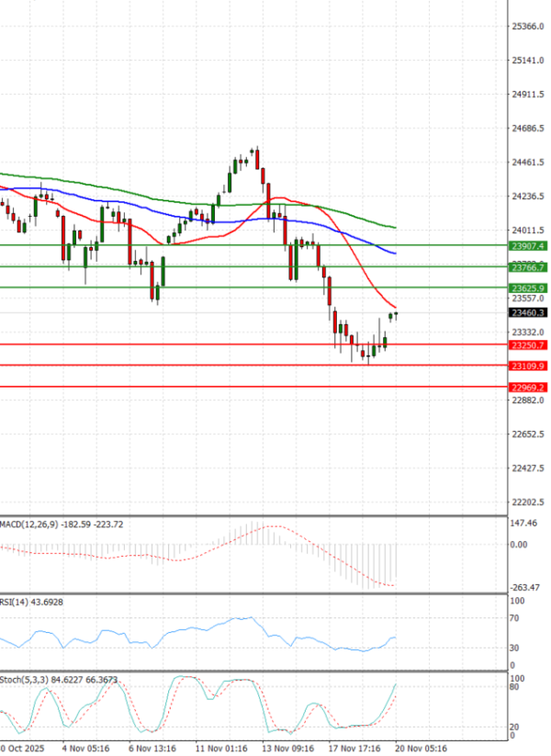The width and height of the screenshot is (551, 756).
Task: Select the 13 Nov 09:16 time axis label
Action: [287, 749]
